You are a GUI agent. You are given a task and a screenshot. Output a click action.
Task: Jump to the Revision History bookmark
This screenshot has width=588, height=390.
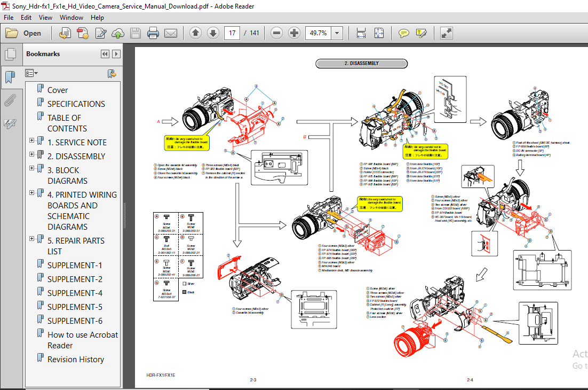point(76,360)
